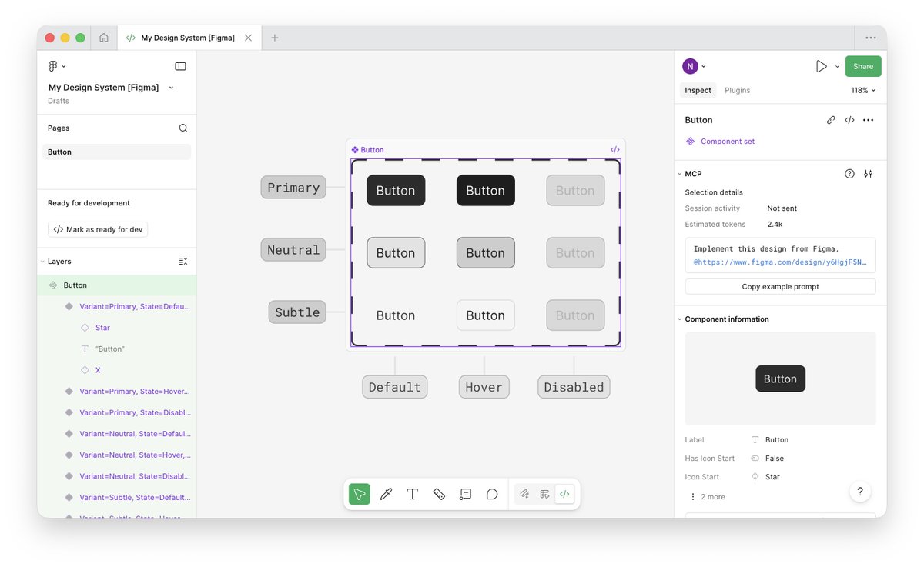Select the Text tool in bottom toolbar

click(x=413, y=494)
